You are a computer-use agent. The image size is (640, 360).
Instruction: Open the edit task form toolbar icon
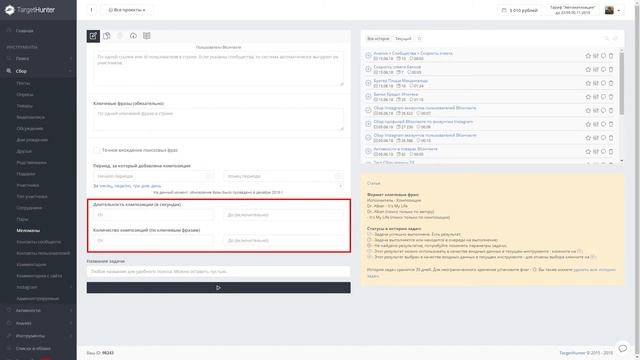[x=93, y=36]
